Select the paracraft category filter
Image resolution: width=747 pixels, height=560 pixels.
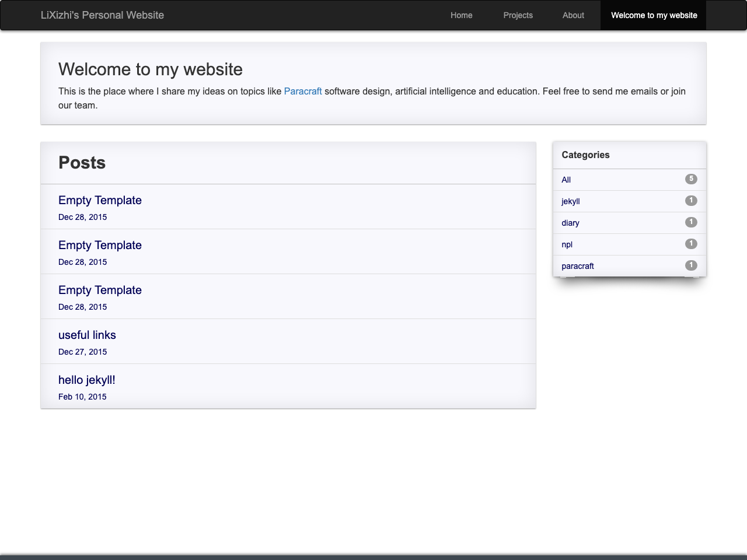577,266
